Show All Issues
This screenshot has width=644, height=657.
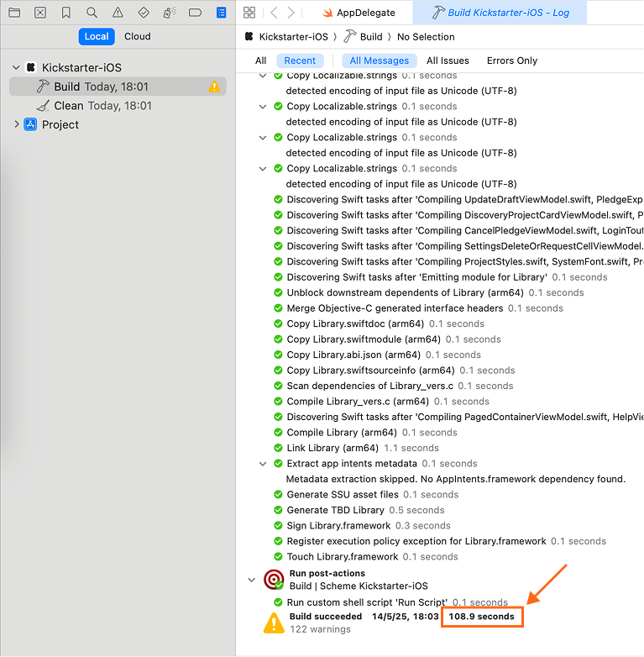[448, 60]
